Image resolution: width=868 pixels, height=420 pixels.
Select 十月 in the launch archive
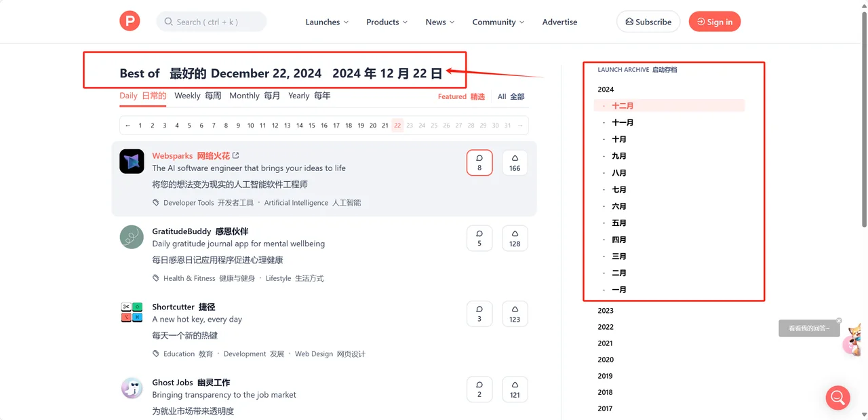pos(619,139)
